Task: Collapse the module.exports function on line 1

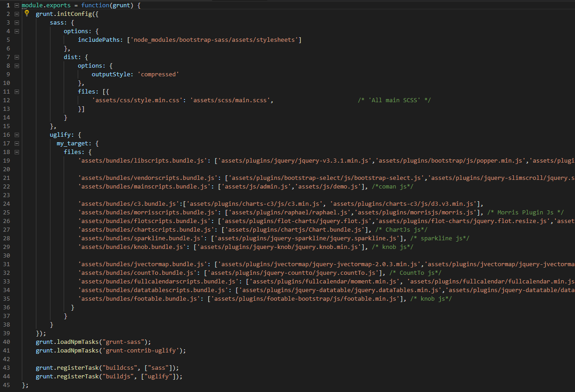Action: coord(17,5)
